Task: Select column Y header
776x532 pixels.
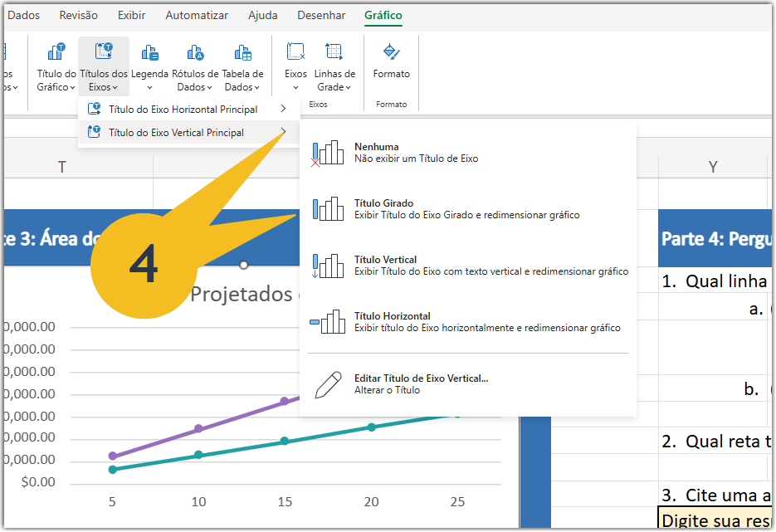Action: (713, 167)
